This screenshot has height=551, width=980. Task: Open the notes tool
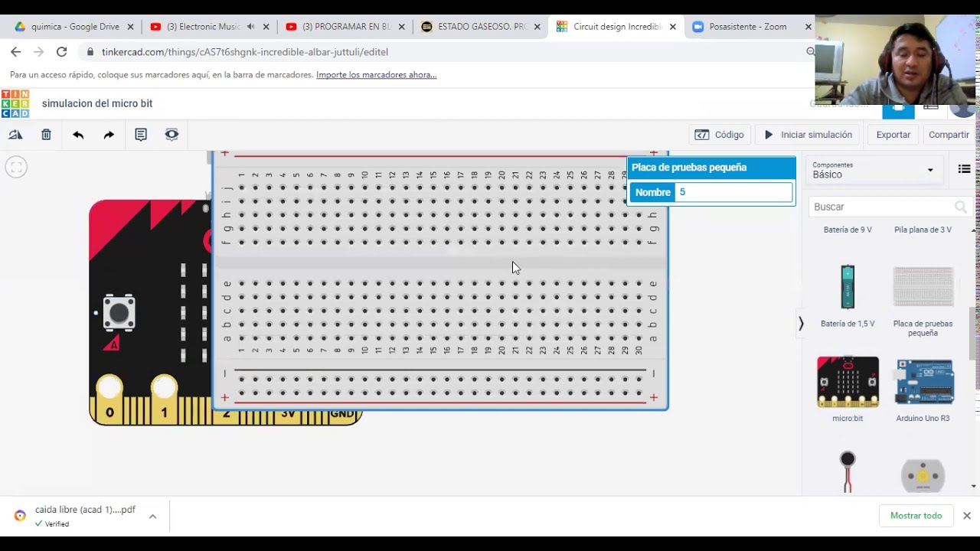[141, 135]
